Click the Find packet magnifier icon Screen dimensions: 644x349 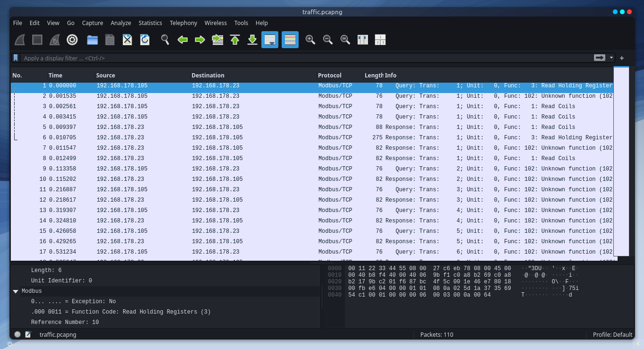tap(165, 40)
